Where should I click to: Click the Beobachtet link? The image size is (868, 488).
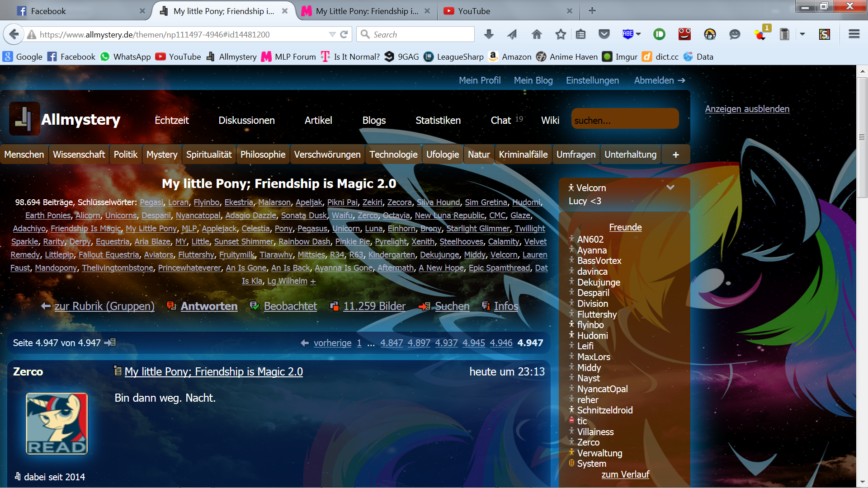tap(290, 306)
